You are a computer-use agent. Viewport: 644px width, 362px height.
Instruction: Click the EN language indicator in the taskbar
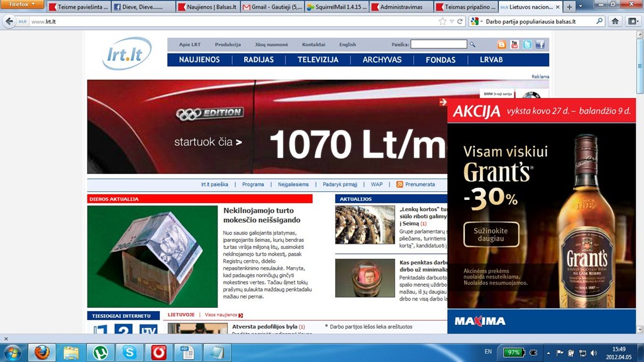click(488, 352)
